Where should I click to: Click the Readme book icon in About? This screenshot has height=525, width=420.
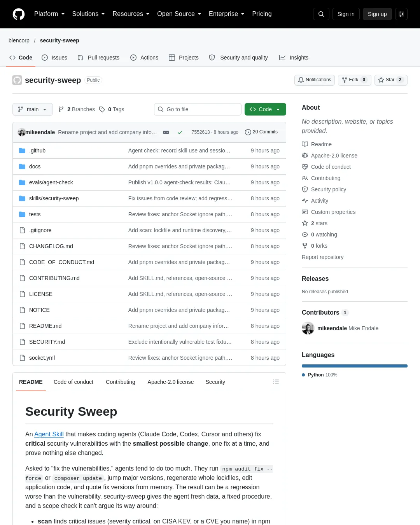pyautogui.click(x=305, y=144)
